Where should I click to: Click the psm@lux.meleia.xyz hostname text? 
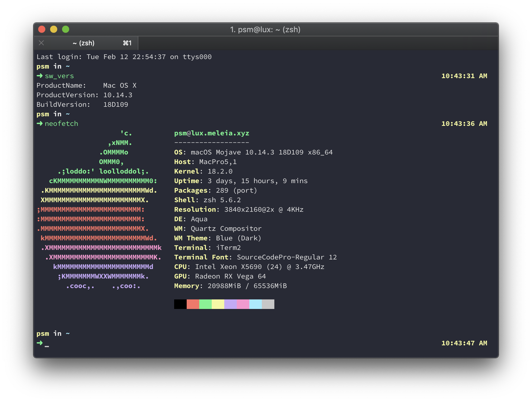click(x=212, y=133)
